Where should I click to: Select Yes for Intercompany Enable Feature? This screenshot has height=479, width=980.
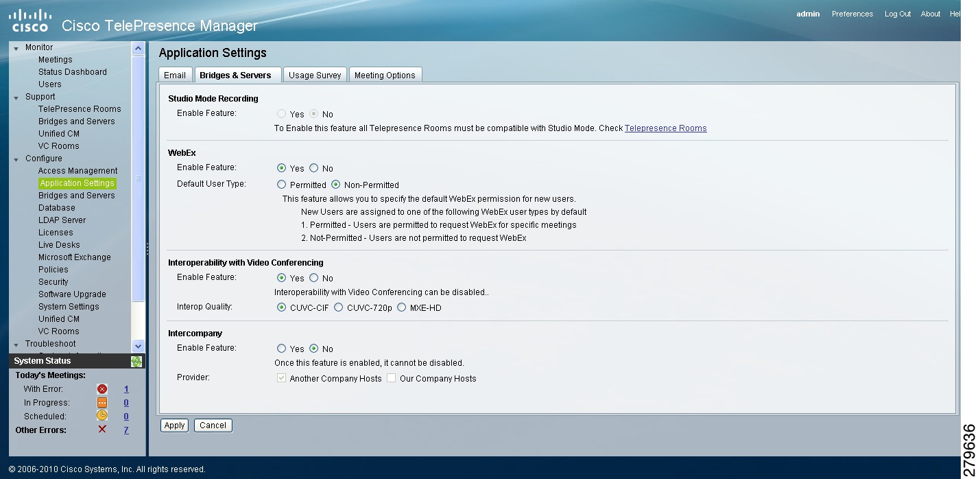tap(282, 349)
